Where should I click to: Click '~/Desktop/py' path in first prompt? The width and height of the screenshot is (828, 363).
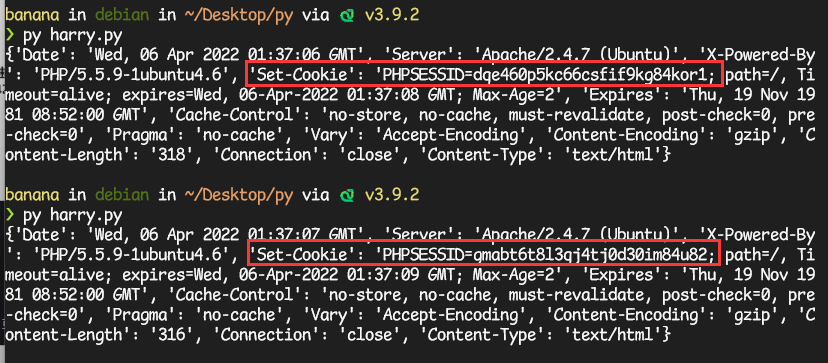(238, 15)
